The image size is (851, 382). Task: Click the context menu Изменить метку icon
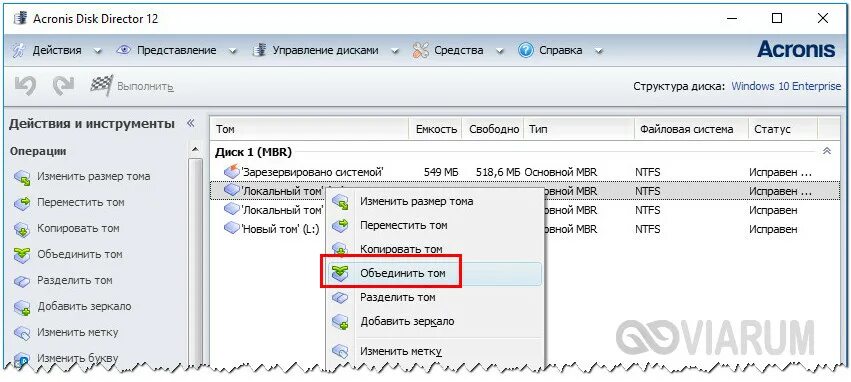pyautogui.click(x=340, y=351)
